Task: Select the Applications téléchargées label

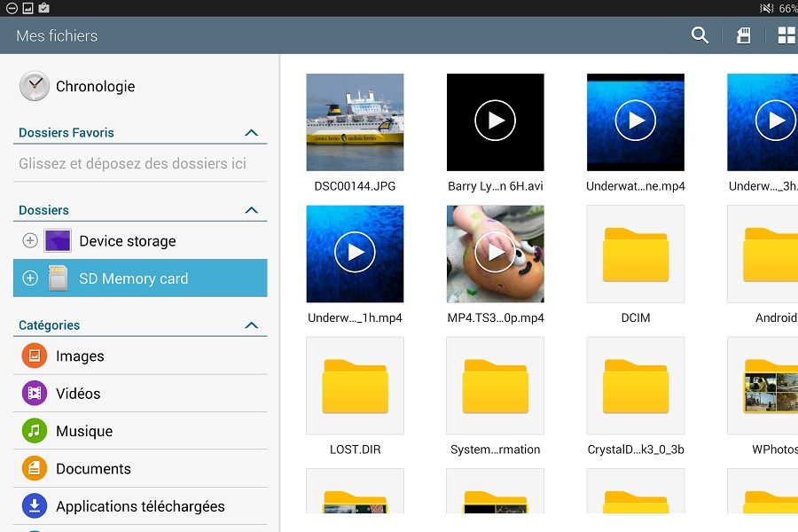Action: tap(140, 506)
